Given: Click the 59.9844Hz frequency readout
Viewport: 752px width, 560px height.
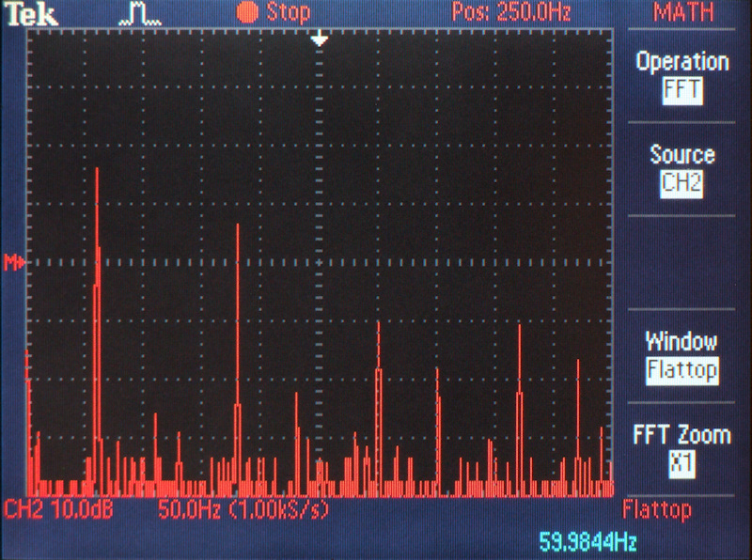Looking at the screenshot, I should 588,542.
